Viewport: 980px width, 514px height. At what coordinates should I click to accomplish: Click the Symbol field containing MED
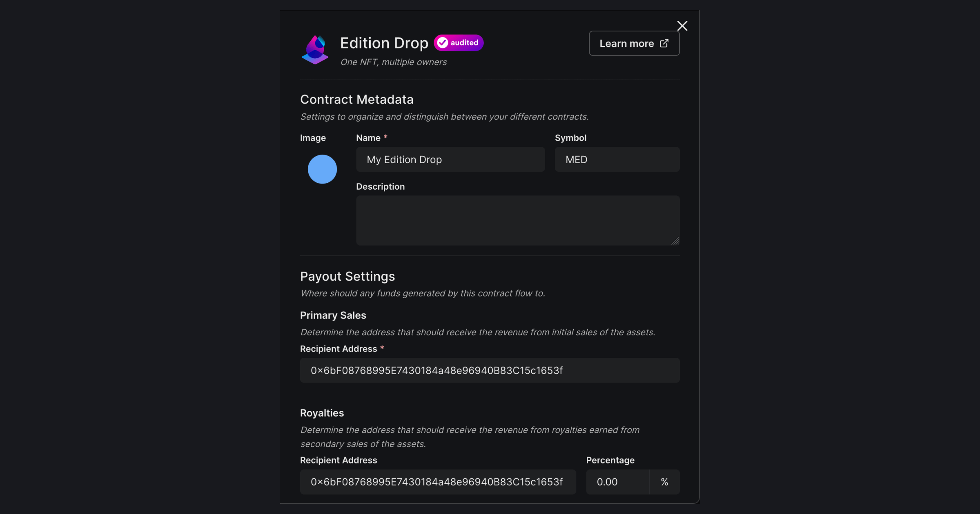[x=617, y=160]
